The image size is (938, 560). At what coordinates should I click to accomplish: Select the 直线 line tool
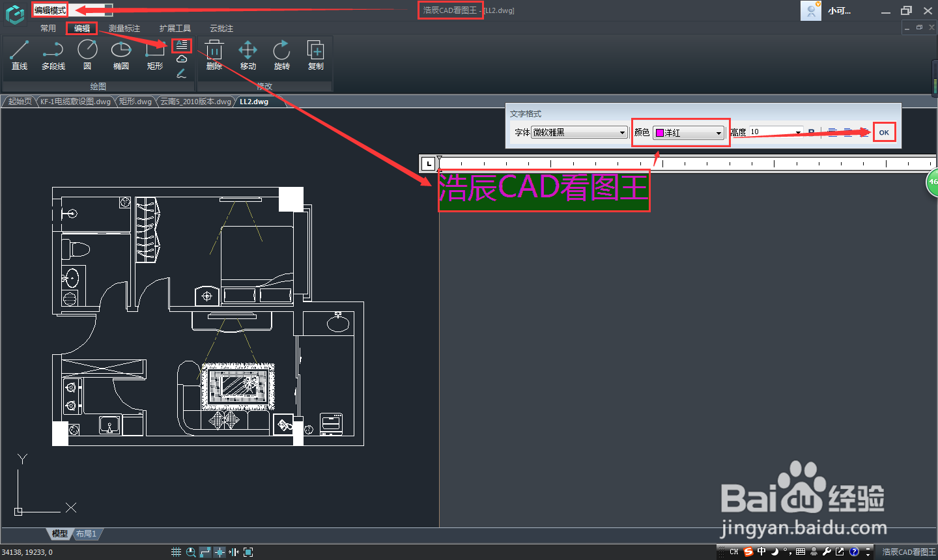[x=20, y=55]
